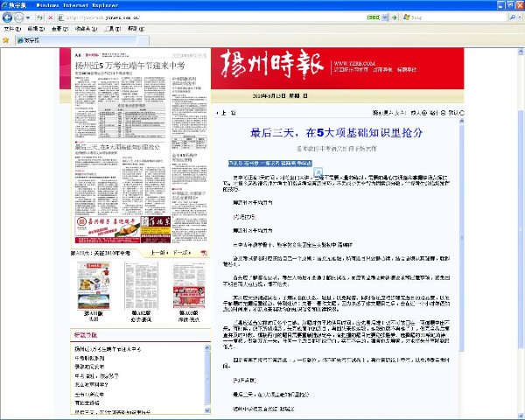Restore down the Internet Explorer window

click(510, 5)
